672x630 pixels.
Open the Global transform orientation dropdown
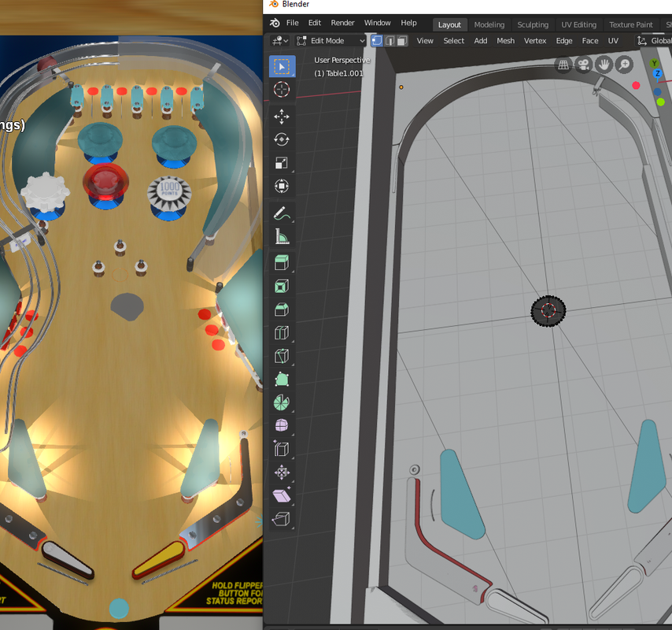(654, 41)
